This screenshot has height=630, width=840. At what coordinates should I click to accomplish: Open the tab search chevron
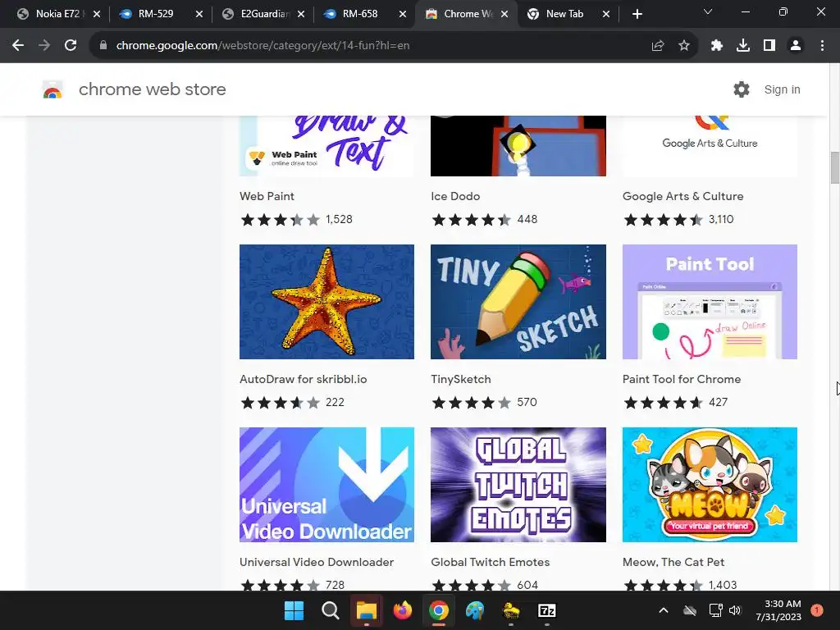point(708,11)
